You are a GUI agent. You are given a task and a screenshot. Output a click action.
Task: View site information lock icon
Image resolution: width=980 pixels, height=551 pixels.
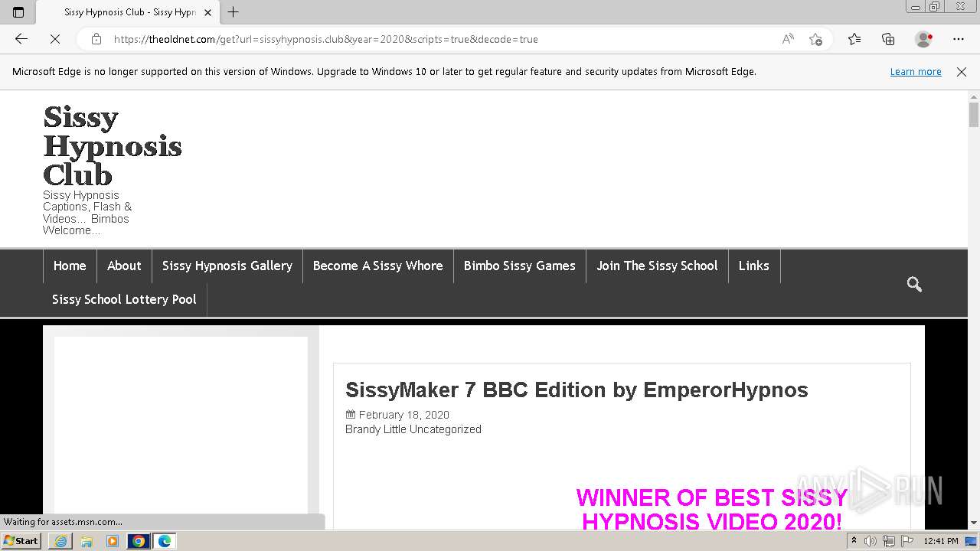(x=96, y=39)
